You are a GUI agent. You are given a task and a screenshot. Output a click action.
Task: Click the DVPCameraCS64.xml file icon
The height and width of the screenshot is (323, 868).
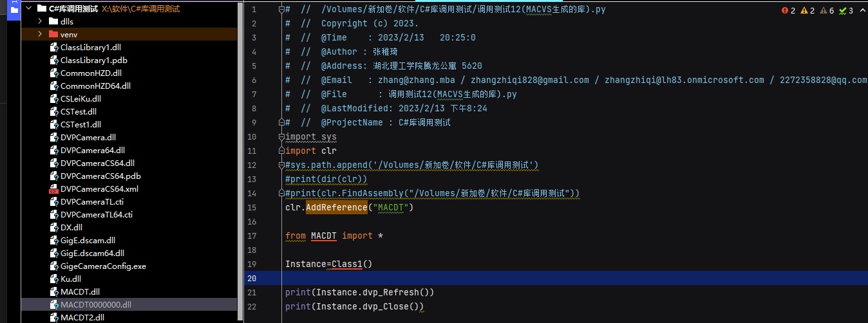[53, 189]
